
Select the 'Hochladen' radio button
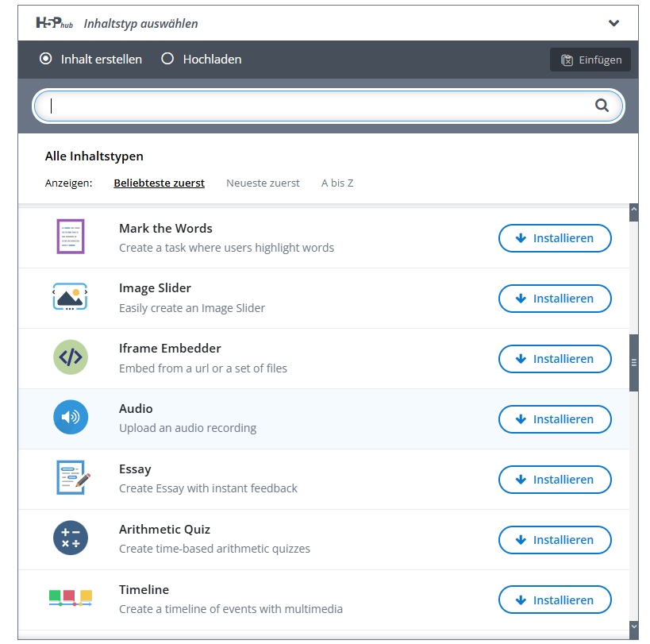coord(167,59)
